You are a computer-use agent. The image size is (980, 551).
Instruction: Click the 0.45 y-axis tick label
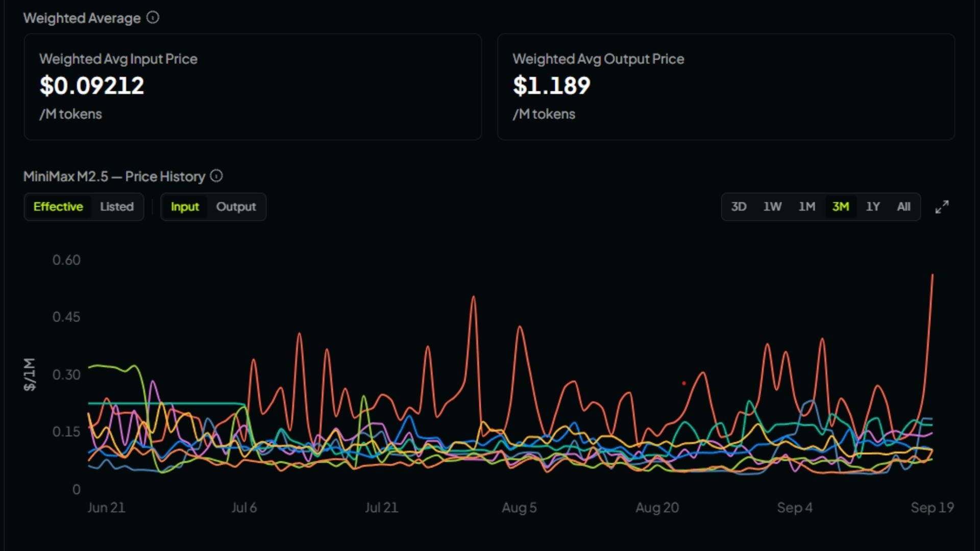tap(66, 317)
